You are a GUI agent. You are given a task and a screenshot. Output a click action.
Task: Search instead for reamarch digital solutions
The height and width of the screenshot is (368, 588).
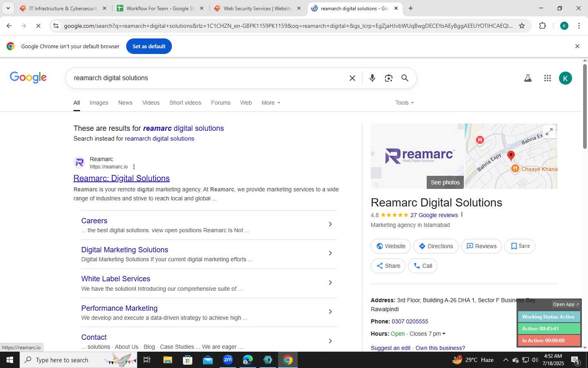pyautogui.click(x=160, y=139)
